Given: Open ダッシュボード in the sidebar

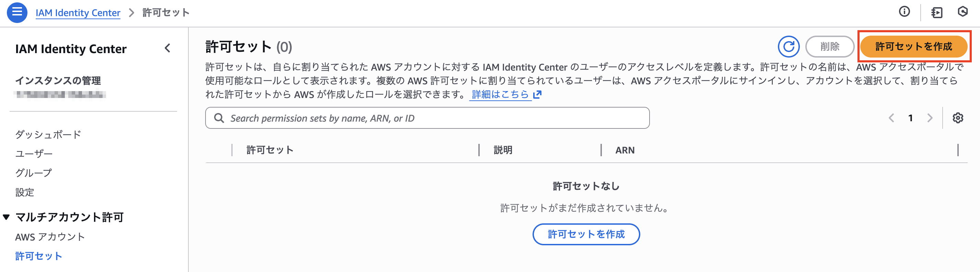Looking at the screenshot, I should click(x=48, y=135).
